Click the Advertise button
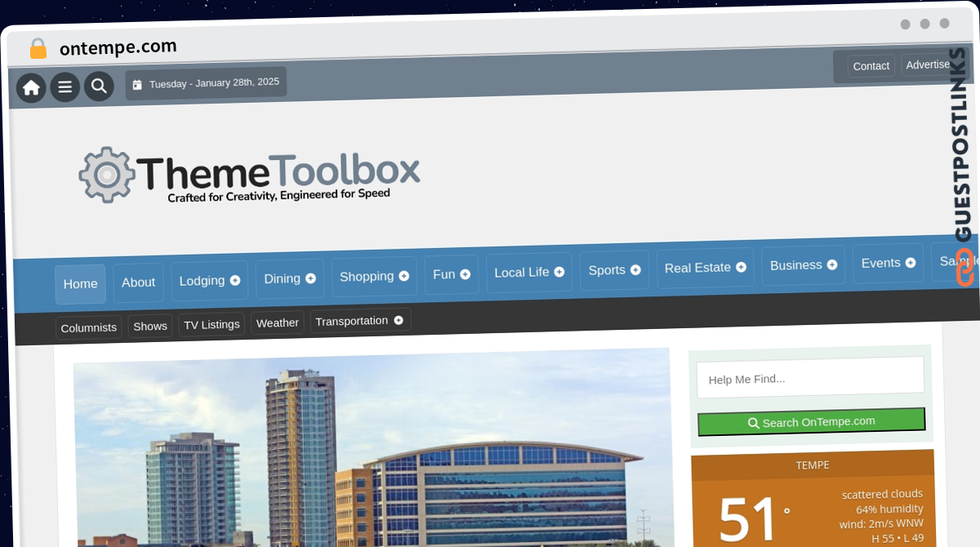Image resolution: width=980 pixels, height=547 pixels. 928,64
